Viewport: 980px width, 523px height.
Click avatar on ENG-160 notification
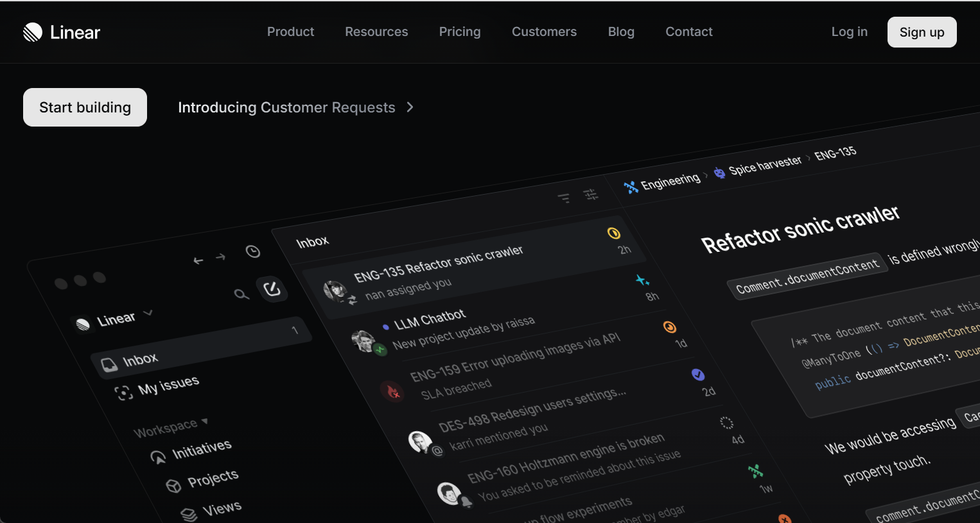tap(450, 493)
